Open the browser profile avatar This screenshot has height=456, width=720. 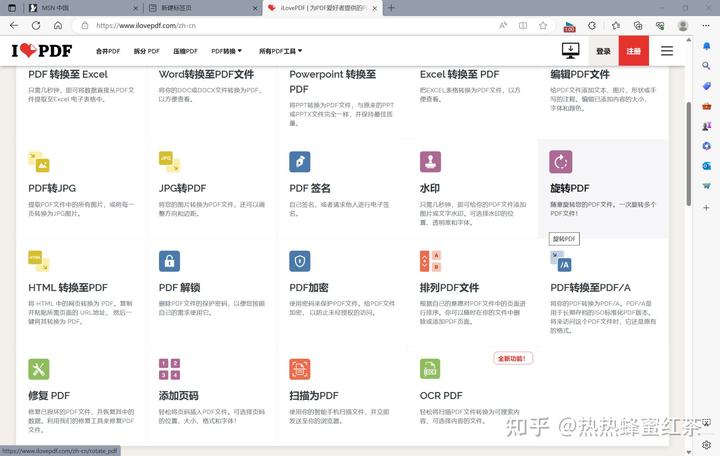[x=683, y=26]
